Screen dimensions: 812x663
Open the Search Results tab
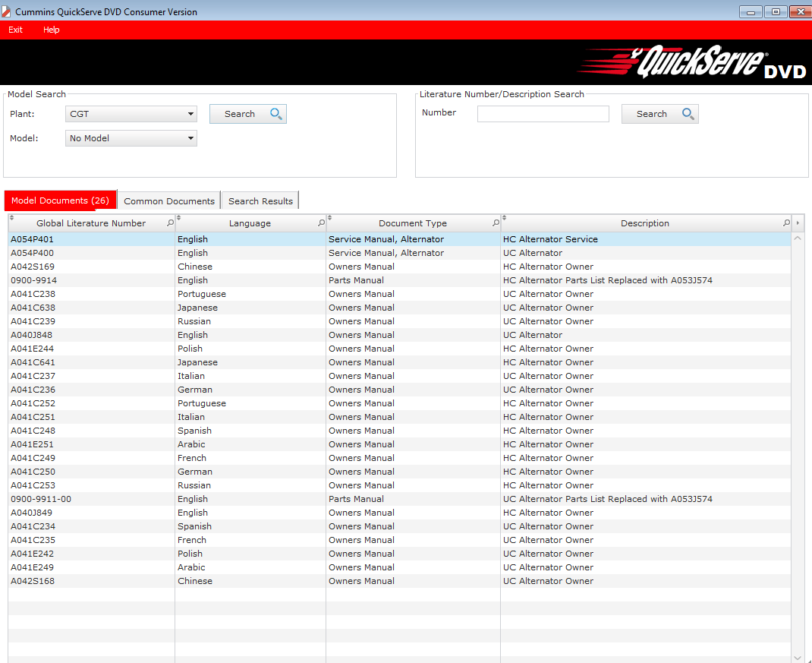point(260,201)
